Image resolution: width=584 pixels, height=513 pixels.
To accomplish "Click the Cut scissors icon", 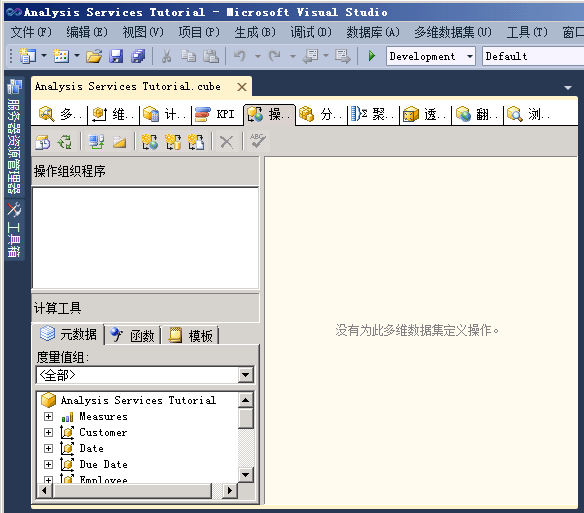I will click(166, 56).
